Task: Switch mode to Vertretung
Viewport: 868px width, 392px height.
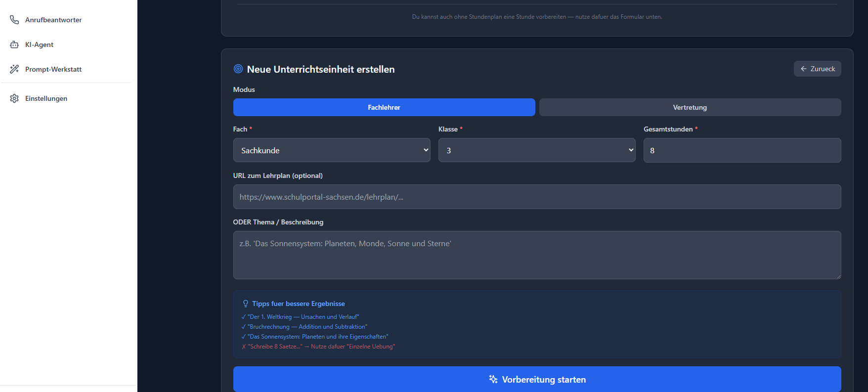Action: pos(690,107)
